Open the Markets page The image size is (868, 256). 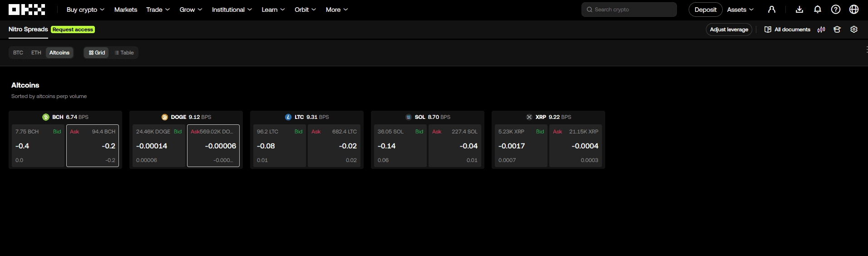pos(126,10)
